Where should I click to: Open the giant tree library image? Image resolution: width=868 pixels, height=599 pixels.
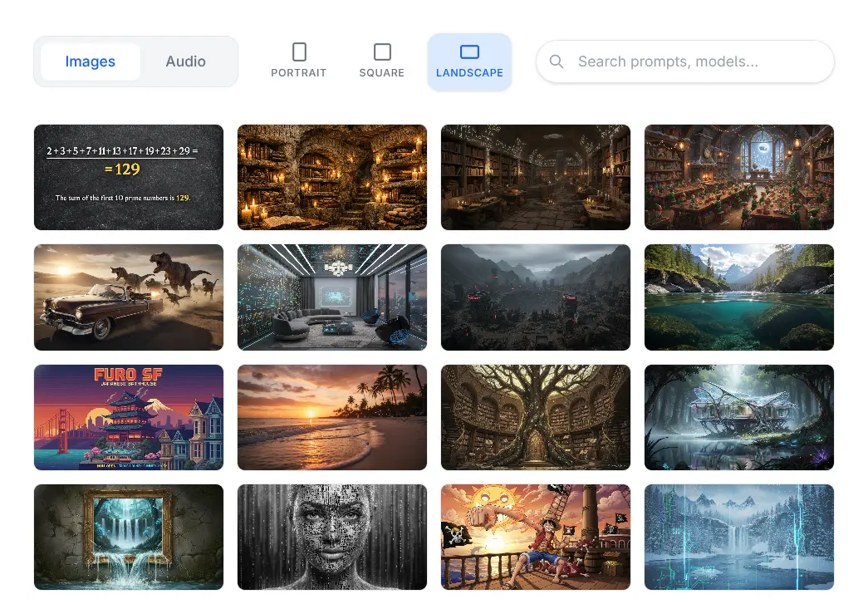click(536, 417)
